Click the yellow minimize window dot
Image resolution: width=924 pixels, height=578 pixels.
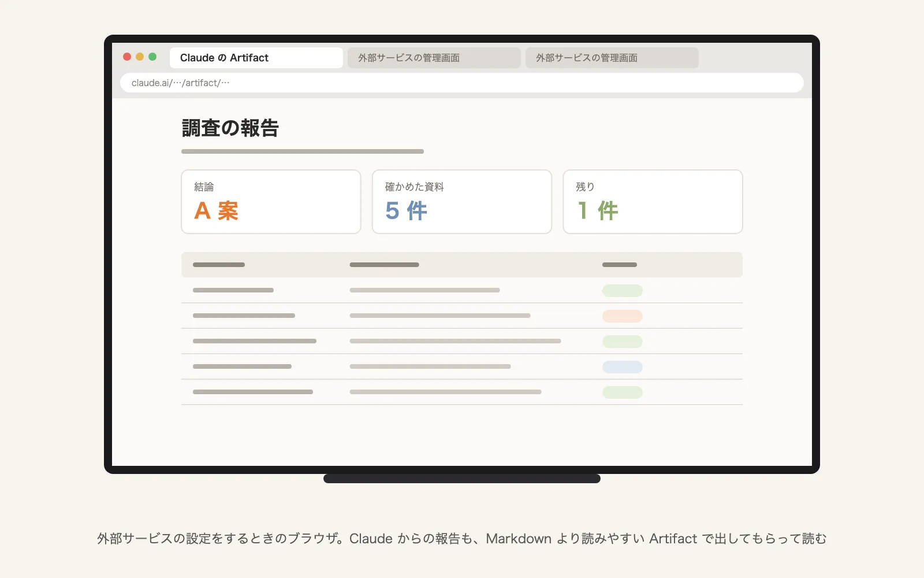pos(140,57)
